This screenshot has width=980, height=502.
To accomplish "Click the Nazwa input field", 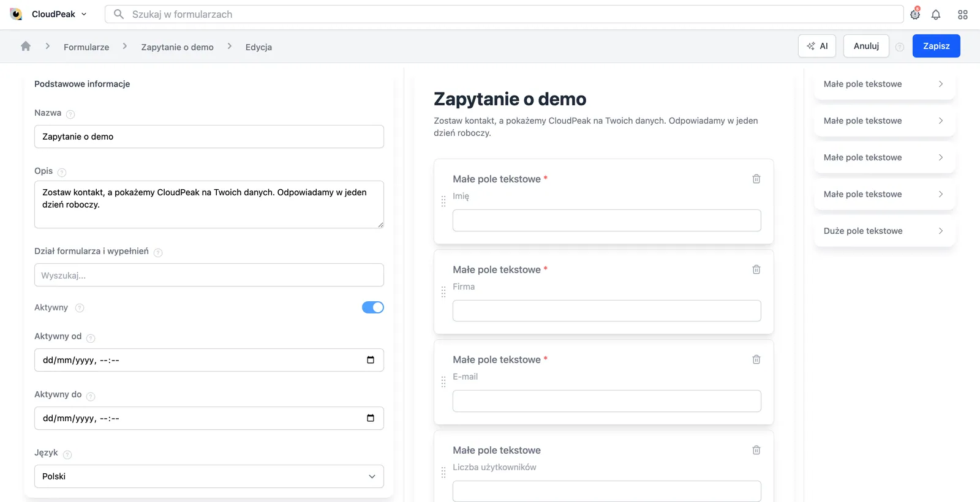I will [209, 137].
